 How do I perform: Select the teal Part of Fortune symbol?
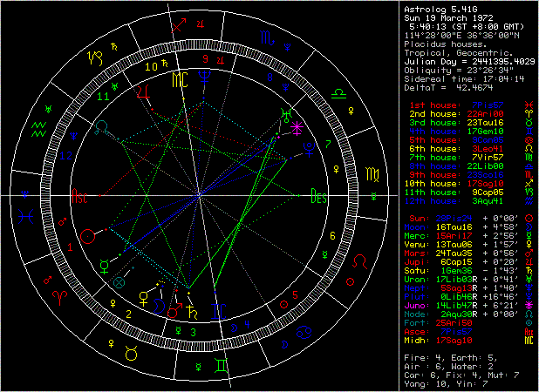point(119,283)
